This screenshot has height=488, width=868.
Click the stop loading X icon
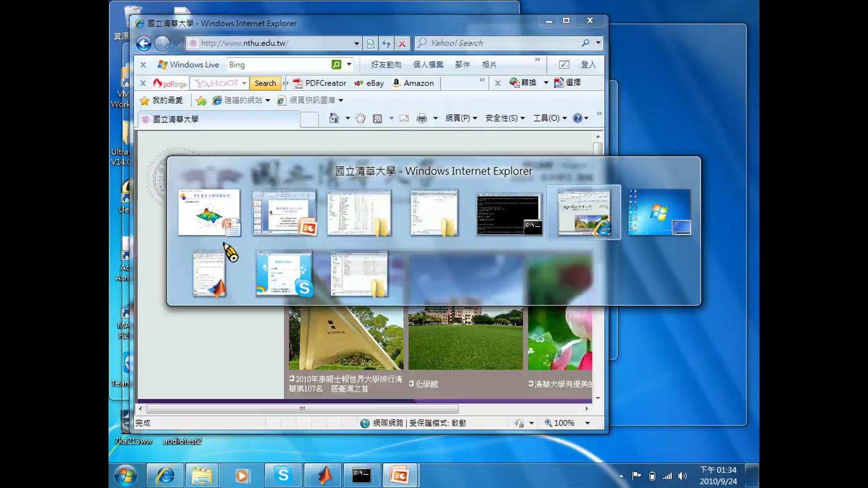[x=402, y=43]
